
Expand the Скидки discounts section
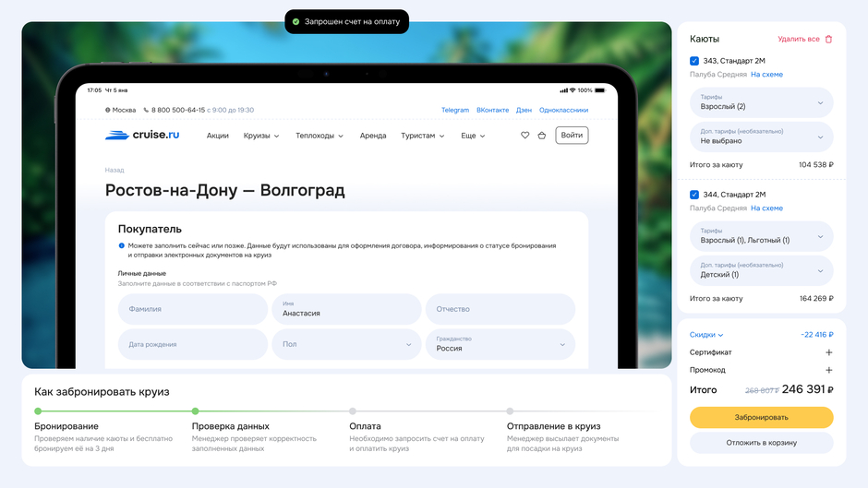(x=706, y=334)
